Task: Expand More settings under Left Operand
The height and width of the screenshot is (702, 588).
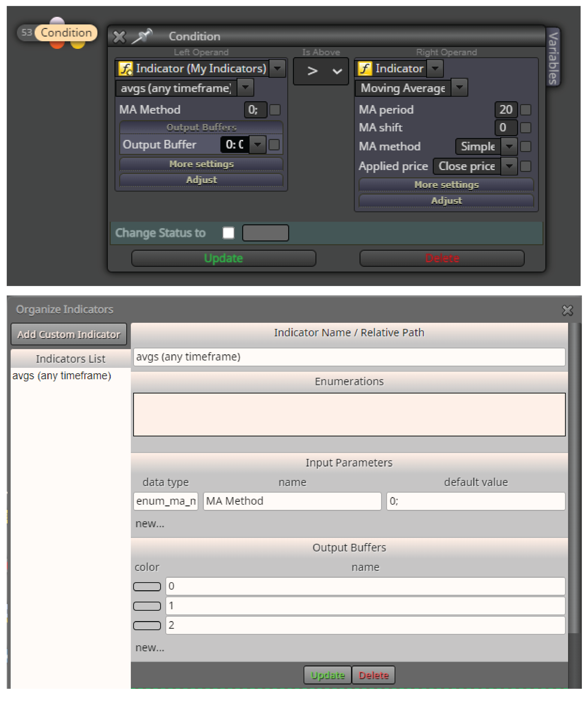Action: pyautogui.click(x=201, y=164)
